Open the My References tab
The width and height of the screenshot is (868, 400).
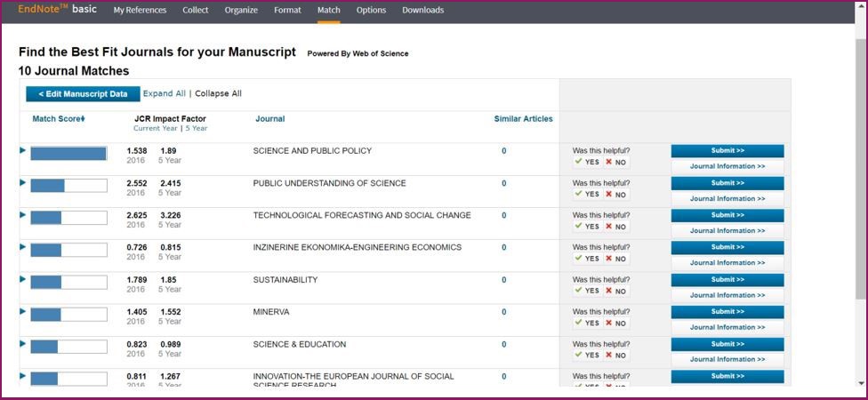point(140,11)
